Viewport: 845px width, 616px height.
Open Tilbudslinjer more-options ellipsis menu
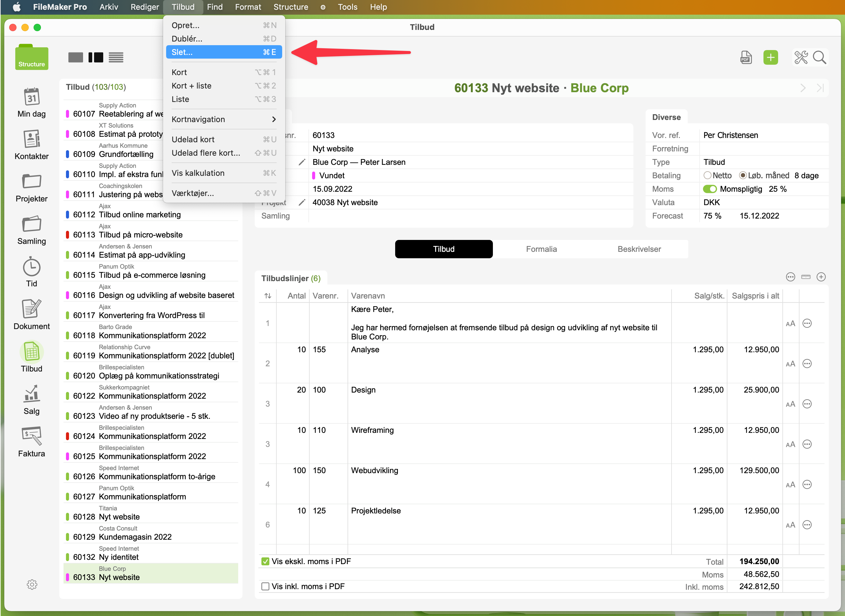click(790, 277)
